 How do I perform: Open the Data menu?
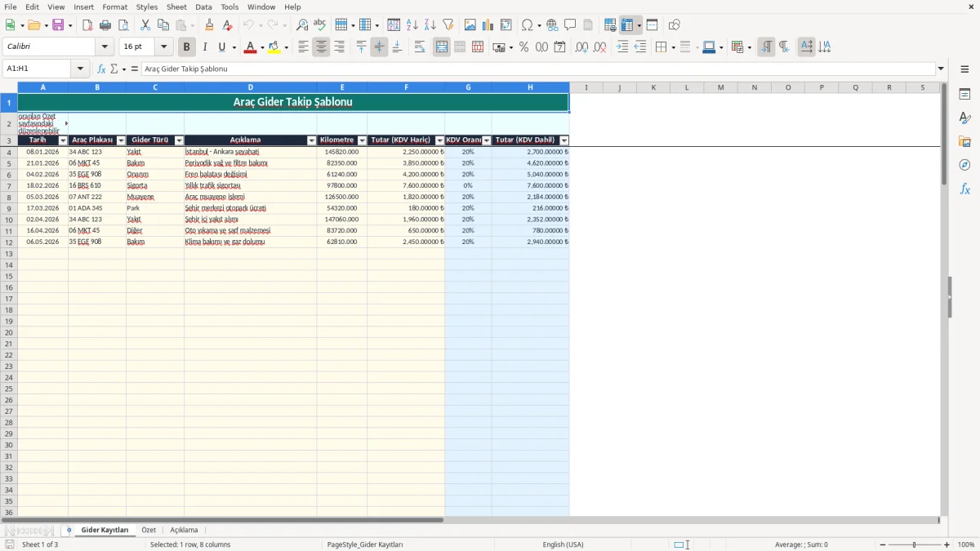click(x=203, y=7)
